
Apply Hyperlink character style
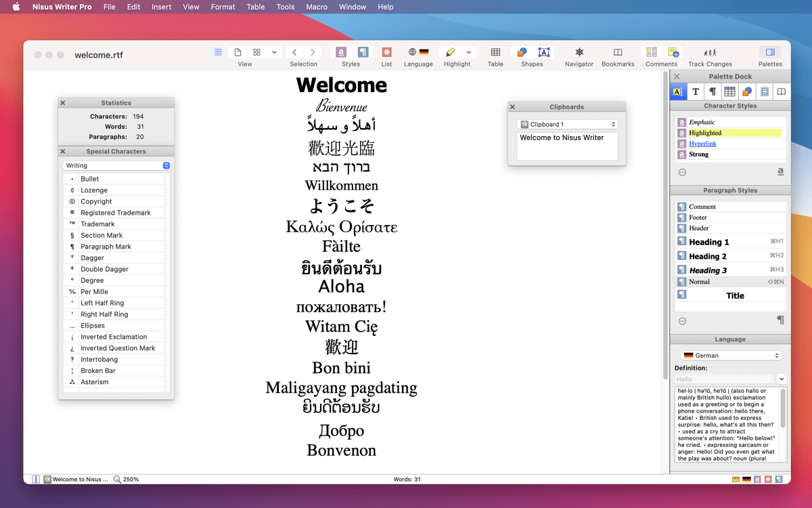[x=731, y=144]
